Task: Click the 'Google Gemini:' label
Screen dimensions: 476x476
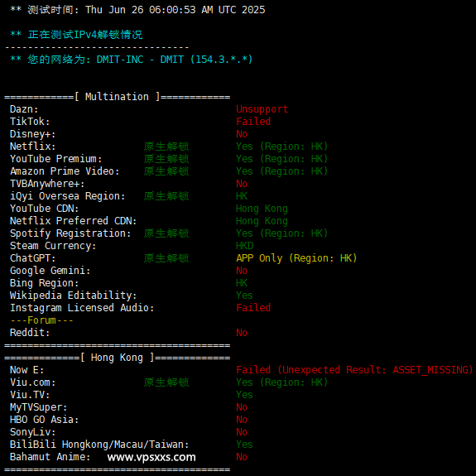Action: point(50,271)
